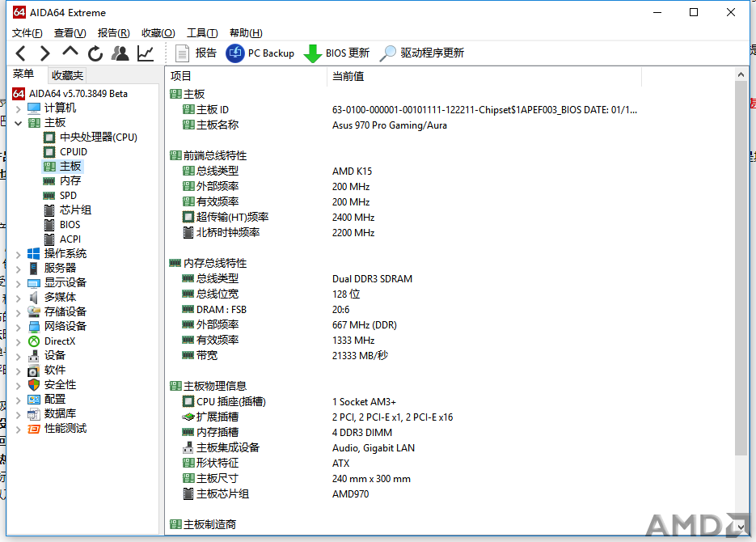The height and width of the screenshot is (542, 756).
Task: Click the 服务器 tower icon
Action: [x=34, y=268]
